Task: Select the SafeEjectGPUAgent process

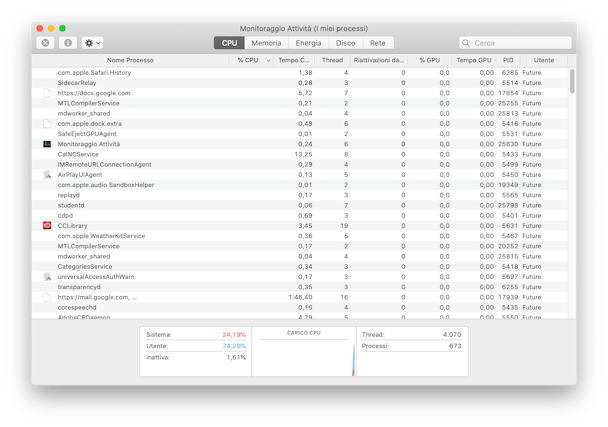Action: [x=300, y=134]
